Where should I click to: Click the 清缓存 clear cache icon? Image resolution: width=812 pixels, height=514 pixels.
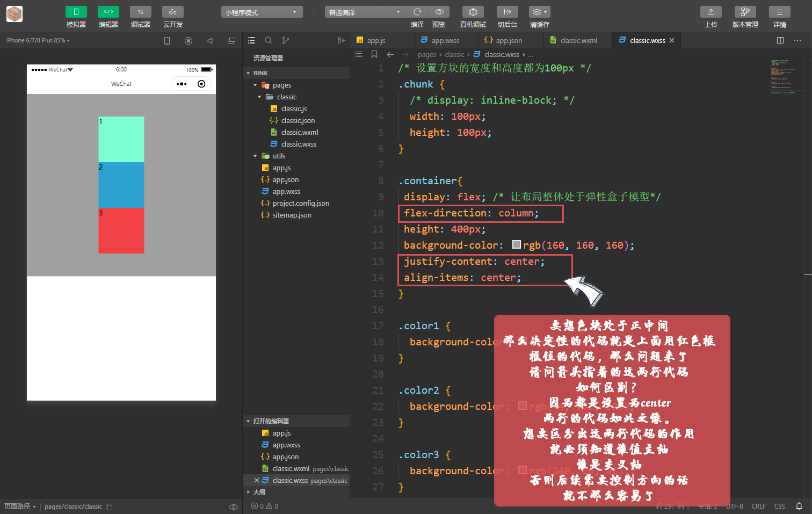539,12
